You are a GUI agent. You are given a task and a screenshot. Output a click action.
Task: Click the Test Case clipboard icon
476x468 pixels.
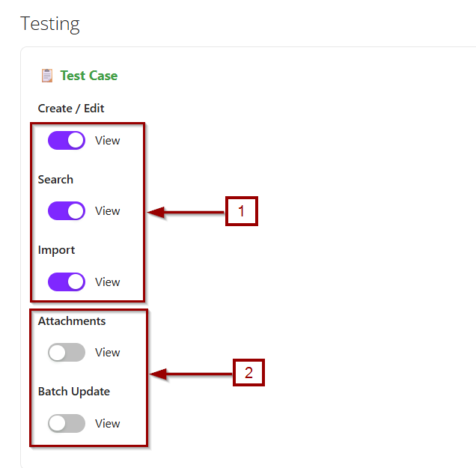[x=47, y=76]
